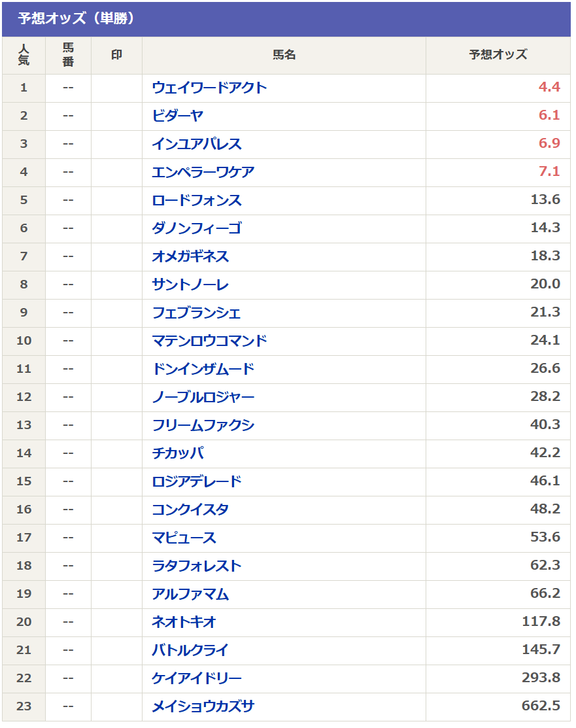The image size is (576, 728).
Task: Click チカッパ horse name
Action: pyautogui.click(x=178, y=453)
